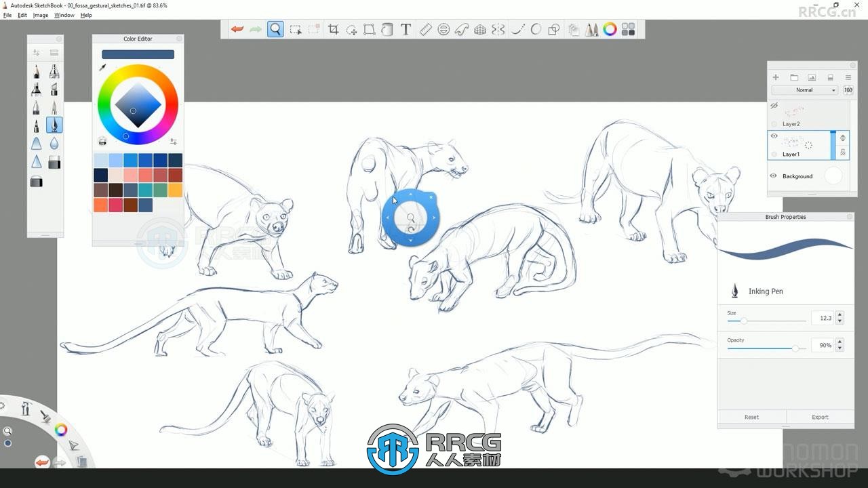Toggle lock transparency on Layer1
Screen dimensions: 868x488
[x=843, y=152]
